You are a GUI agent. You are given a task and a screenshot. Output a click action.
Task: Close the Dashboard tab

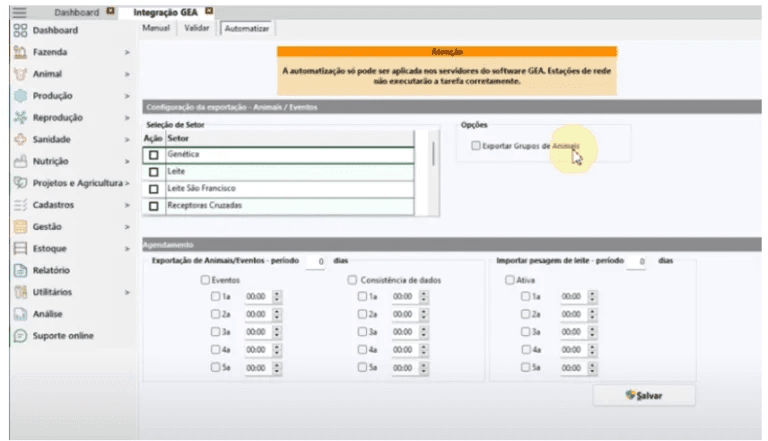111,11
